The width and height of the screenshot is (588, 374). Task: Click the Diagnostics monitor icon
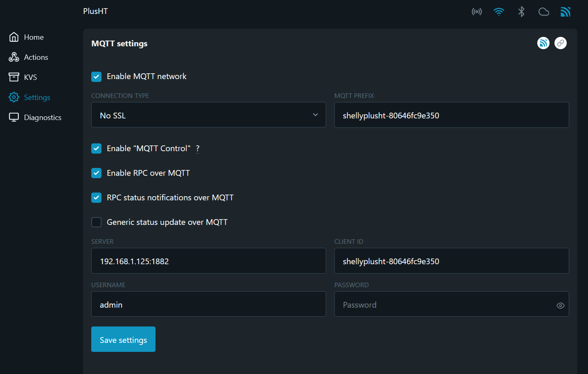[14, 117]
